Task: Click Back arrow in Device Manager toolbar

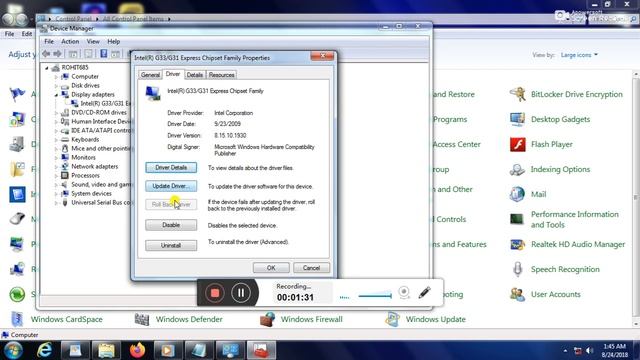Action: pyautogui.click(x=46, y=54)
